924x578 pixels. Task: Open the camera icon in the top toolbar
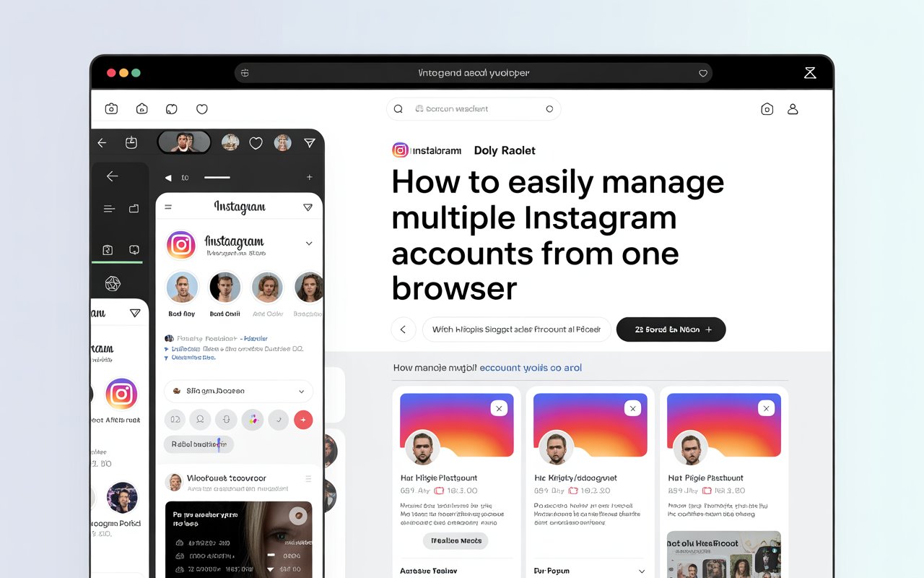111,108
